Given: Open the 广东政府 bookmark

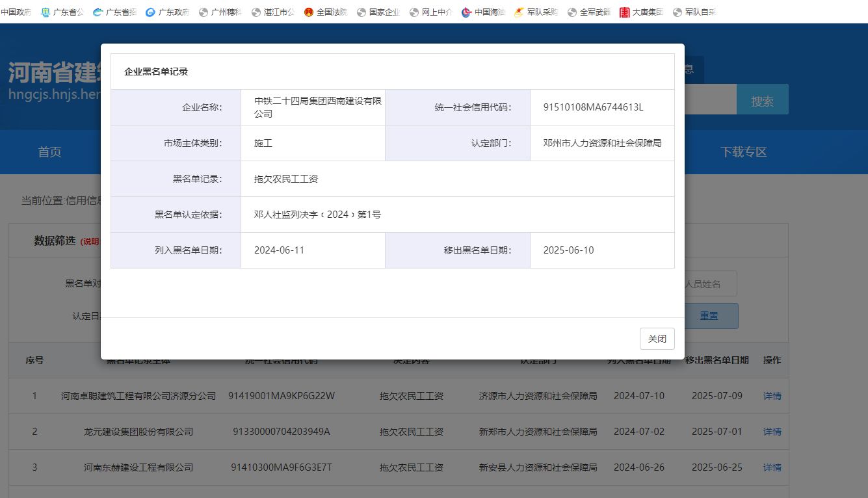Looking at the screenshot, I should pos(167,12).
